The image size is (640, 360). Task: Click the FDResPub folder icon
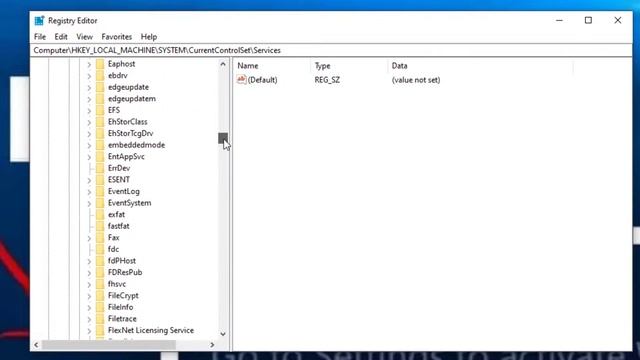(x=100, y=272)
